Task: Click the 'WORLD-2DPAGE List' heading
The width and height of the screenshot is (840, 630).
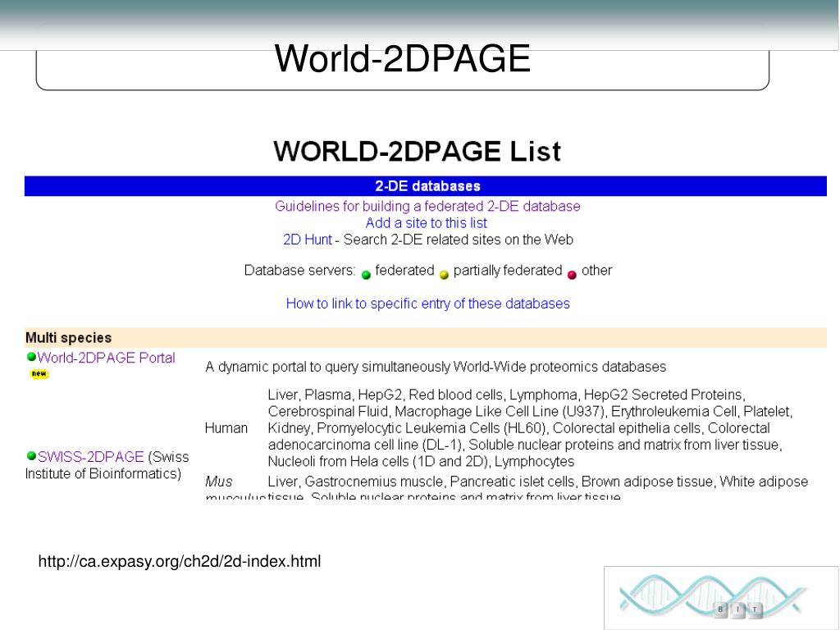Action: (417, 151)
